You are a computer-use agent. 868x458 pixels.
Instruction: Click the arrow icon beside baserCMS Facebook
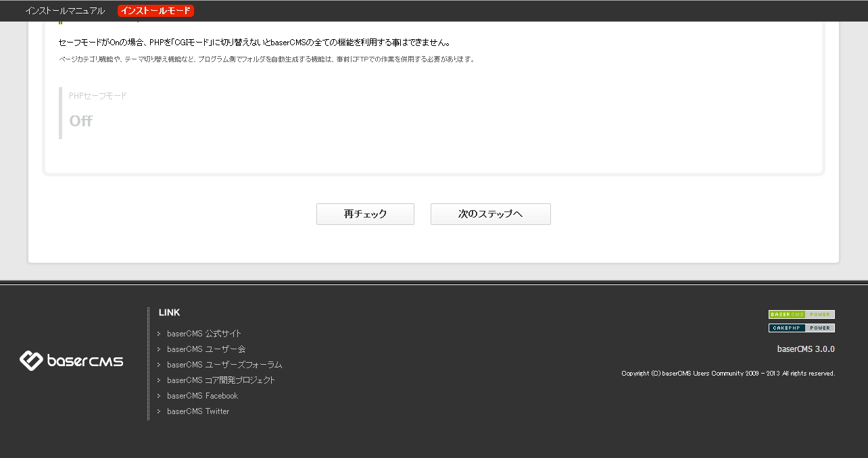(160, 395)
